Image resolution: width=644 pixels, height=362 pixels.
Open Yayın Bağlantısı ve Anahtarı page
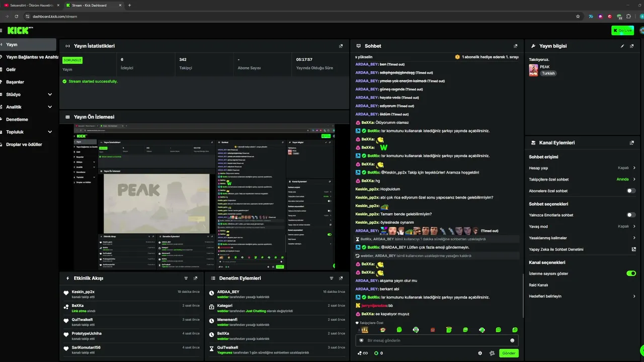pos(28,57)
